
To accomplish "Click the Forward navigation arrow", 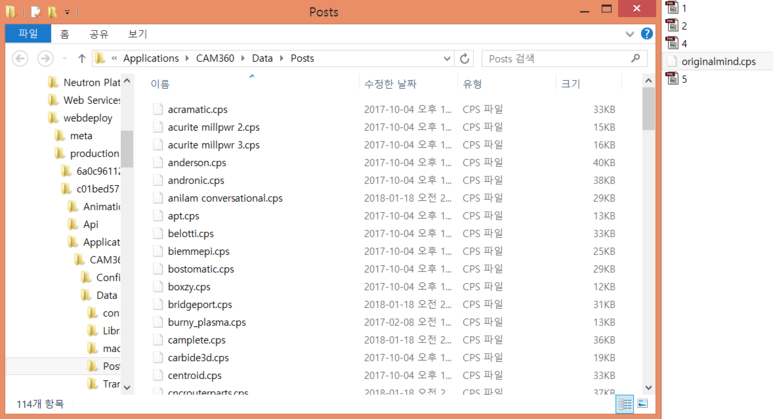I will point(45,59).
